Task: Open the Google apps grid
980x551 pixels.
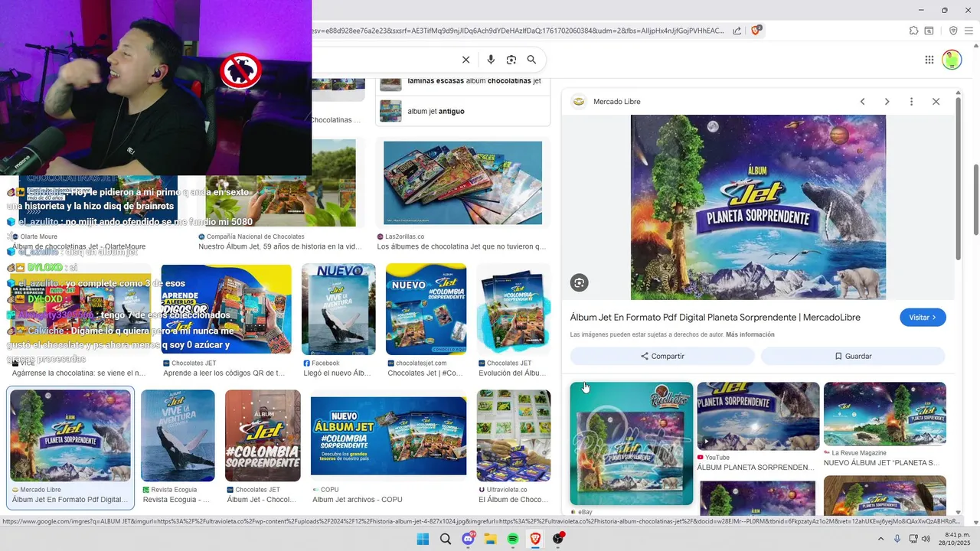Action: [x=929, y=60]
